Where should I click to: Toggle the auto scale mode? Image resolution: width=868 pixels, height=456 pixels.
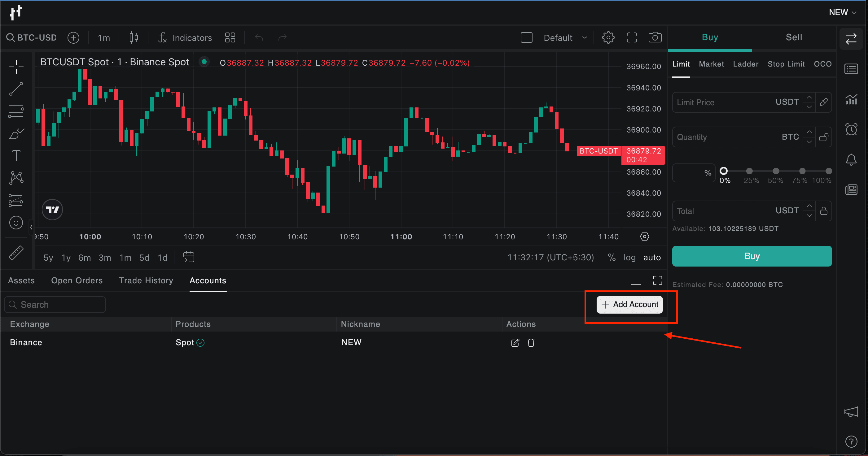pos(652,257)
